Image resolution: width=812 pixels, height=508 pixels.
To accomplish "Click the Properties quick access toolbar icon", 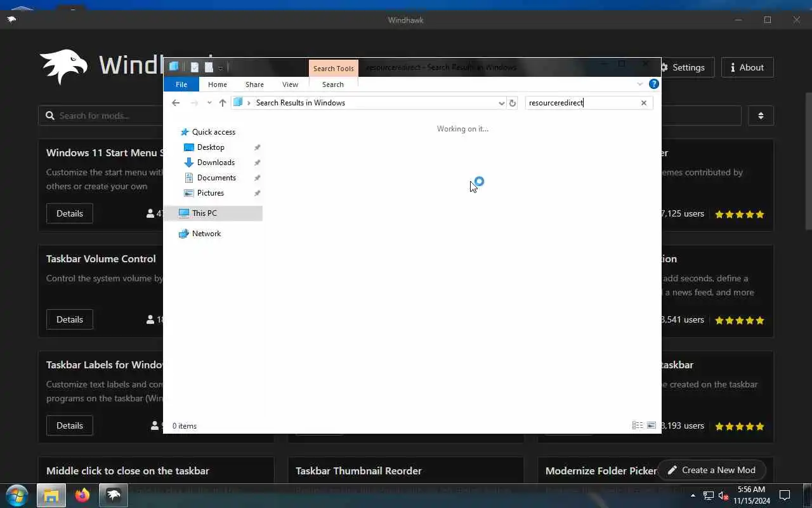I will (195, 67).
